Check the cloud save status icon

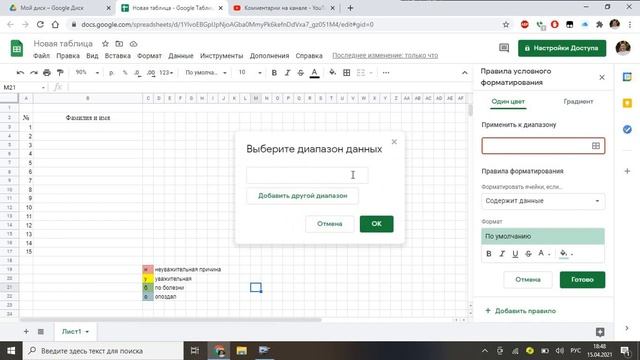point(133,44)
